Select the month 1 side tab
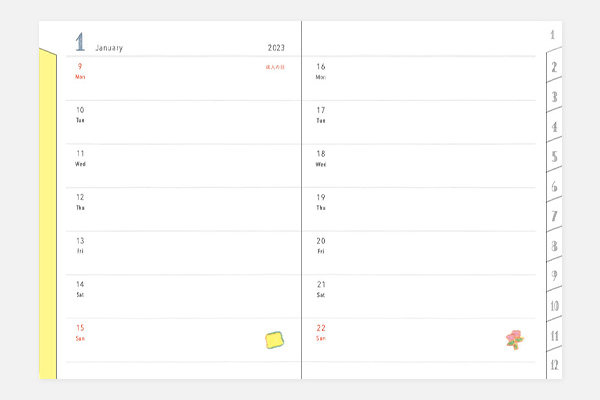Viewport: 600px width, 400px height. (x=553, y=35)
